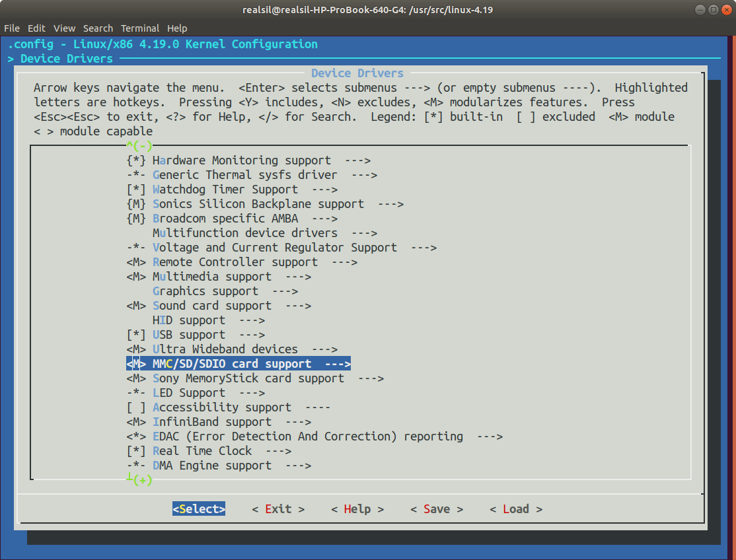736x560 pixels.
Task: Select the Generic Thermal sysfs driver entry
Action: point(244,175)
